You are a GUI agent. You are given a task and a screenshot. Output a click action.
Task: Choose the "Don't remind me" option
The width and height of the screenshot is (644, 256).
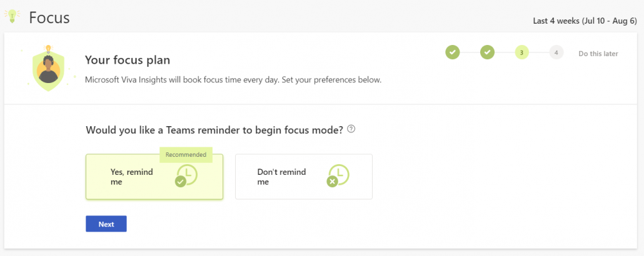click(x=303, y=177)
